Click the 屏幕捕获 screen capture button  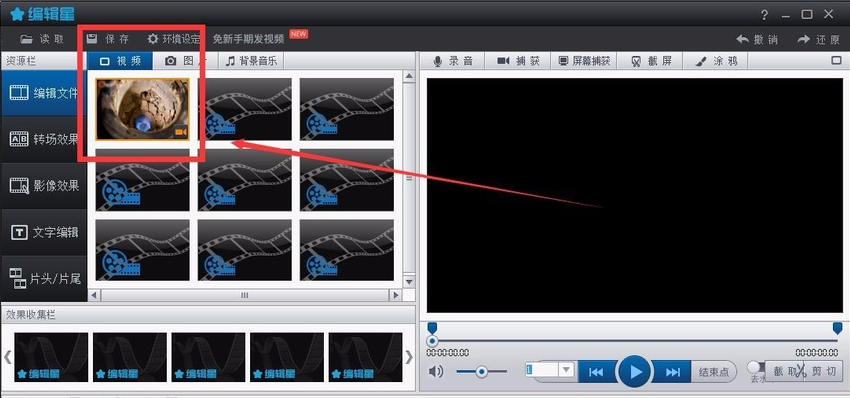pyautogui.click(x=584, y=61)
